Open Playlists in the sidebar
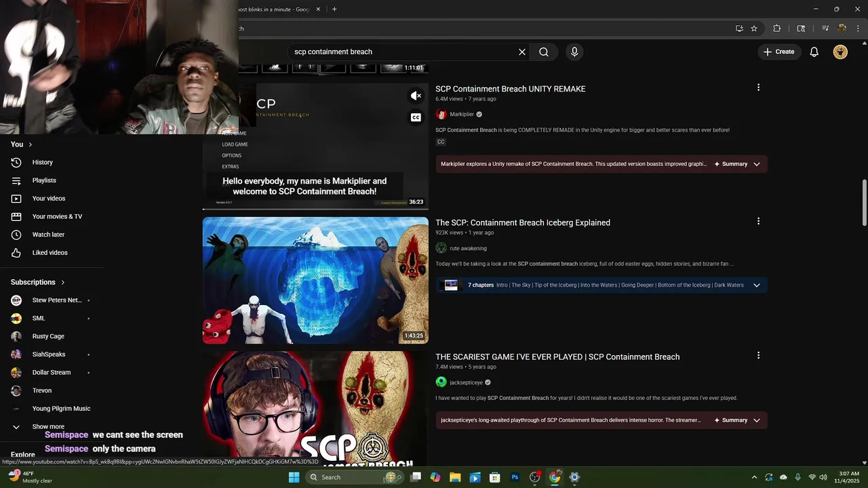 (44, 180)
